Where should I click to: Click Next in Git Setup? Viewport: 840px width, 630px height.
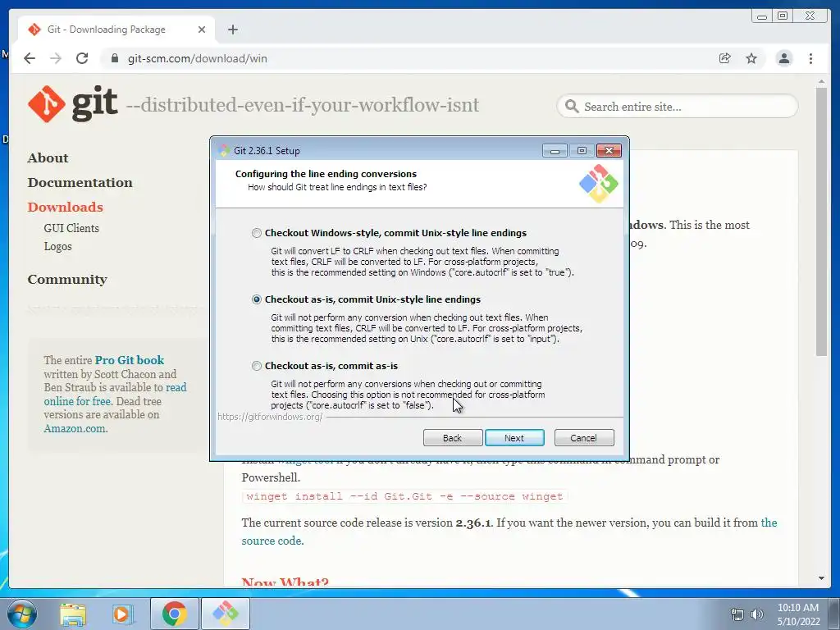tap(514, 438)
